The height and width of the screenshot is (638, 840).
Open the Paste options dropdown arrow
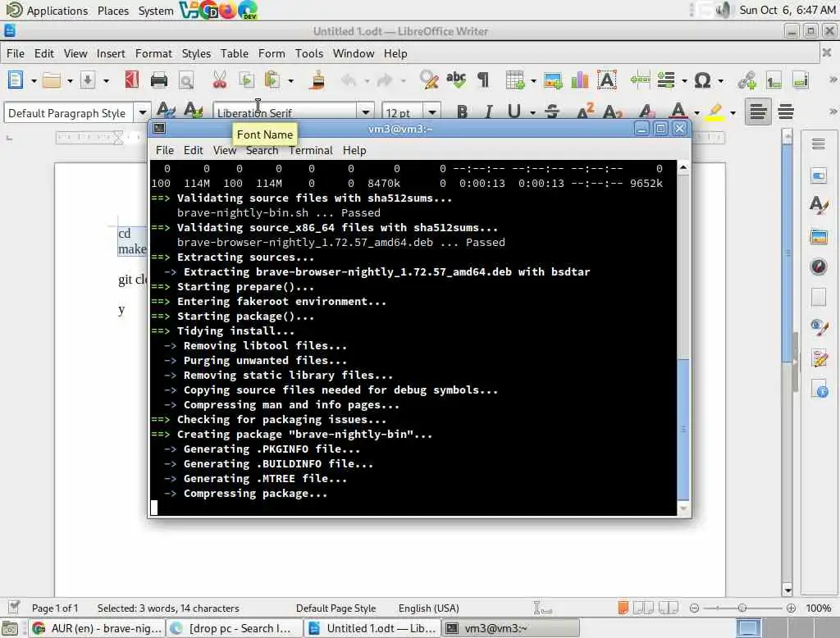[x=290, y=81]
